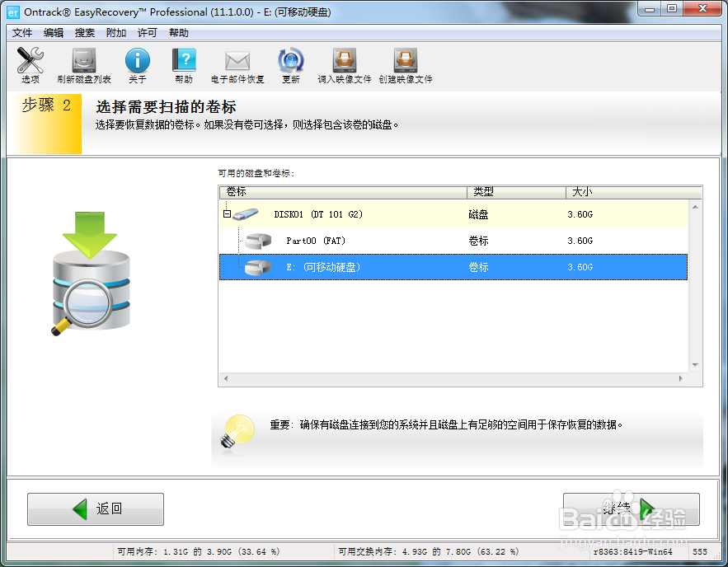This screenshot has height=567, width=728.
Task: Click the DISK01 USB drive icon
Action: coord(246,214)
